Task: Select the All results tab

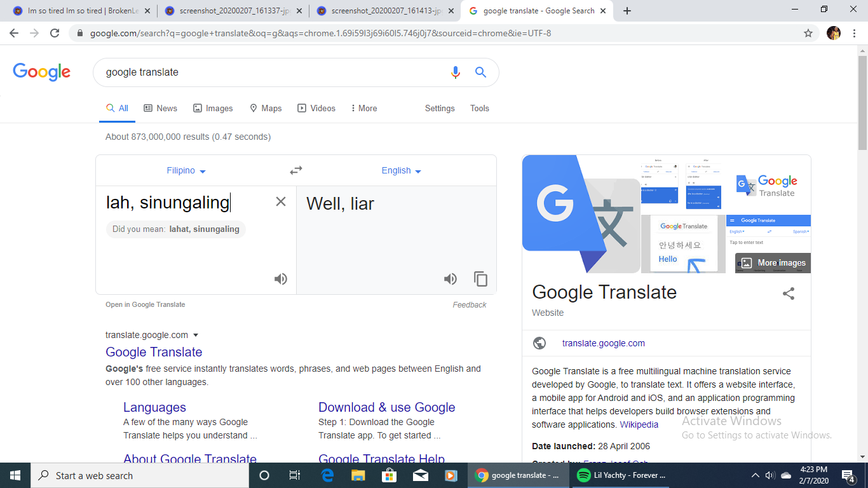Action: [118, 109]
